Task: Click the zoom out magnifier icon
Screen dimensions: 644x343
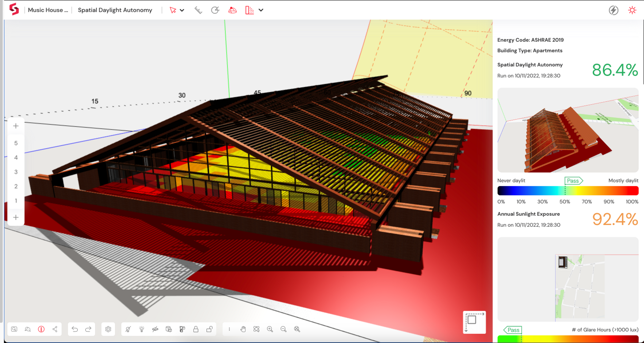Action: [x=283, y=329]
